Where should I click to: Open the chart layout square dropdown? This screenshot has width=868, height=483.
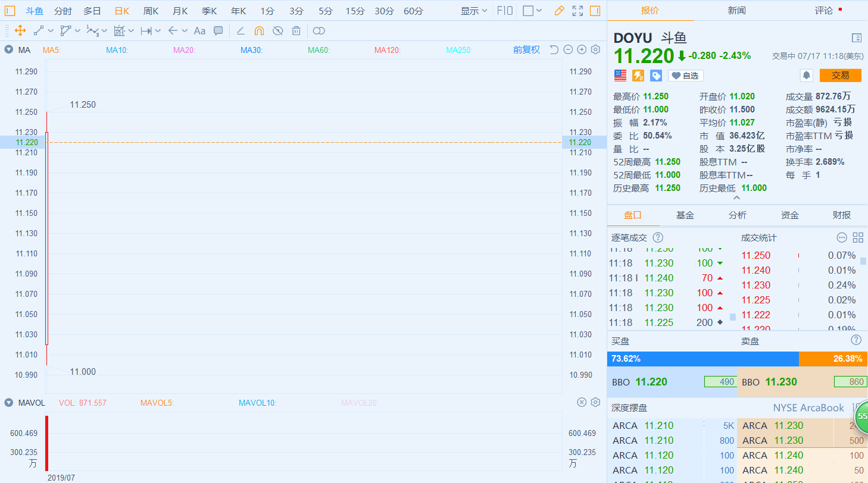(532, 11)
